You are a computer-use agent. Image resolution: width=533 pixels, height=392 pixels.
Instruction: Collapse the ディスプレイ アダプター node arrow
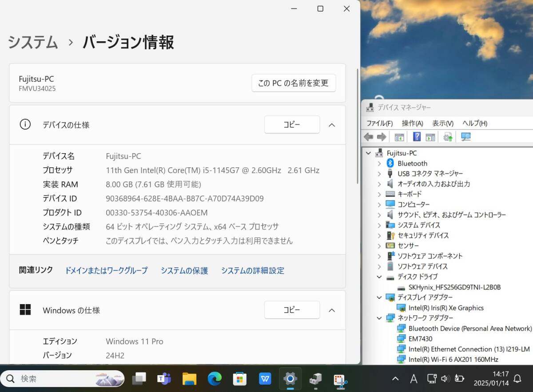coord(379,297)
